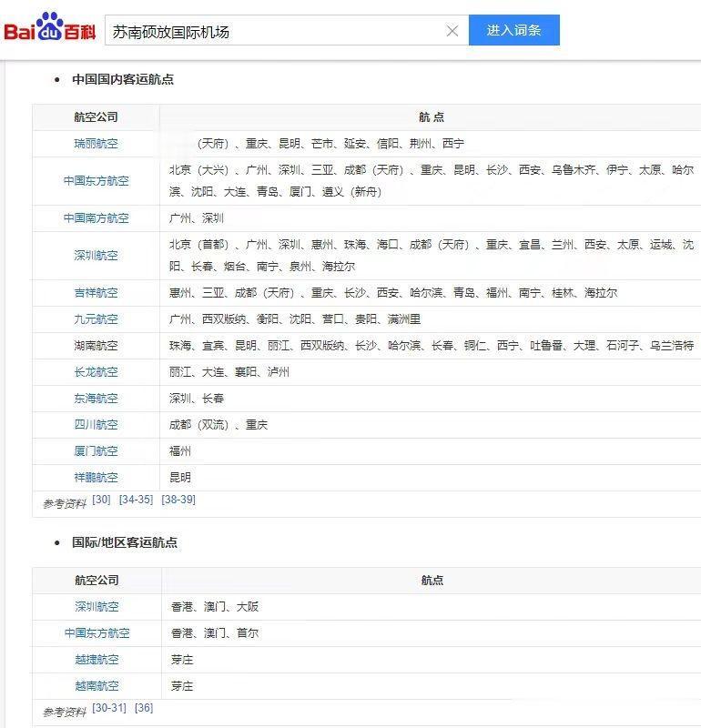Click 芽庄 destination of 越捷航空
Screen dimensions: 701x728
pos(182,660)
